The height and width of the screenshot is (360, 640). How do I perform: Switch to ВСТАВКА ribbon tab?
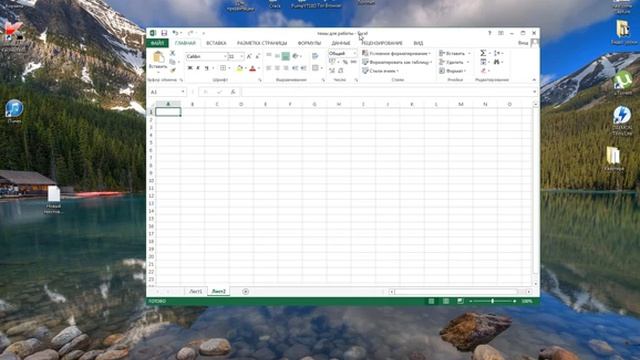tap(216, 43)
